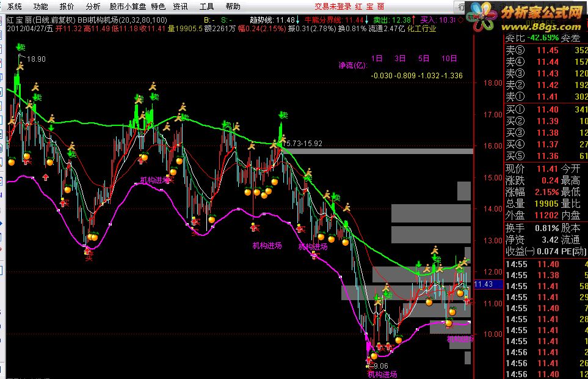Click the 买入 readout in indicator header
This screenshot has width=588, height=379.
438,20
